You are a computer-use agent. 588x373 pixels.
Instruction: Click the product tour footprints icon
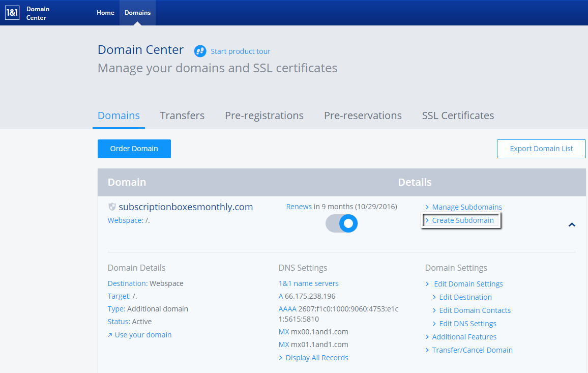[200, 51]
